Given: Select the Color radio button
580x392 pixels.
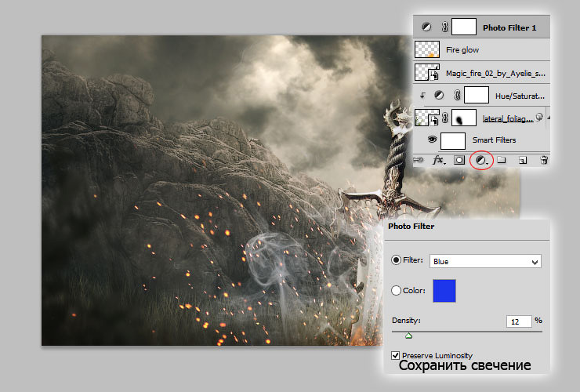Looking at the screenshot, I should click(x=396, y=291).
